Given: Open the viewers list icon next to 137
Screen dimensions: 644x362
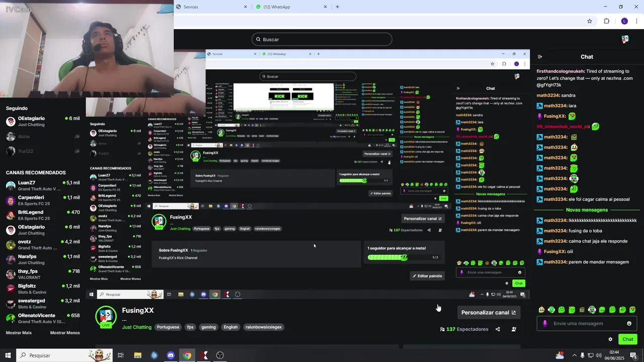Looking at the screenshot, I should (442, 329).
